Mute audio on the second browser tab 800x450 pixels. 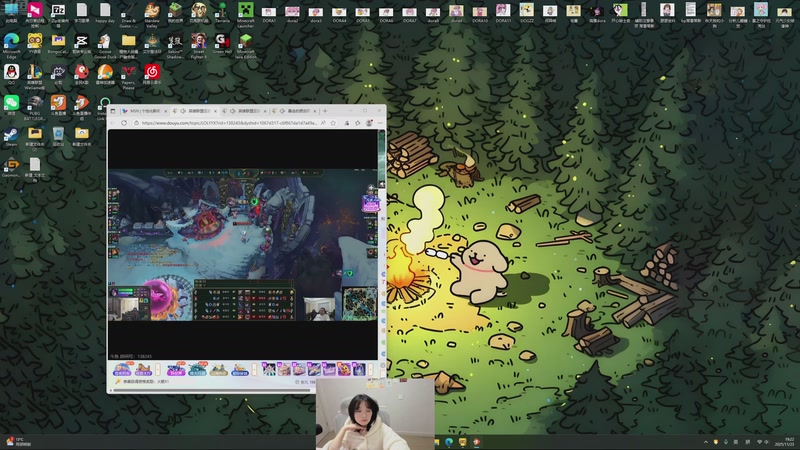coord(183,111)
